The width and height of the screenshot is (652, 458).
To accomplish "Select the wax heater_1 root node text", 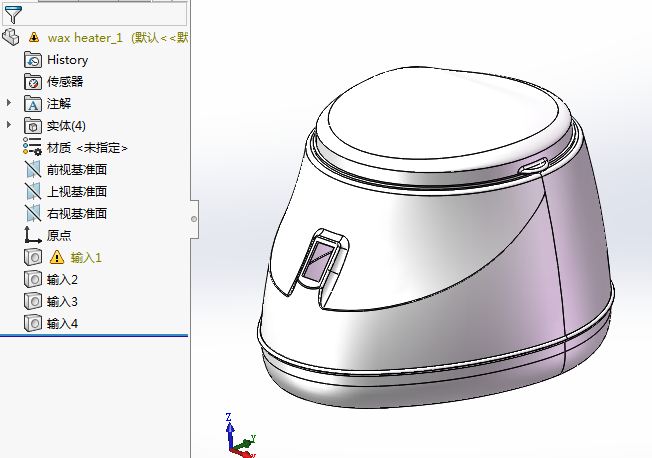I will point(118,38).
